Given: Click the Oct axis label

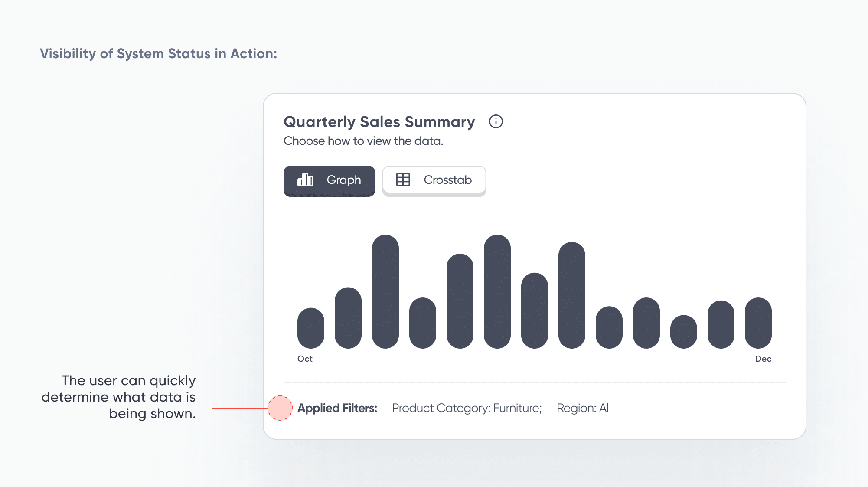Looking at the screenshot, I should [x=305, y=359].
